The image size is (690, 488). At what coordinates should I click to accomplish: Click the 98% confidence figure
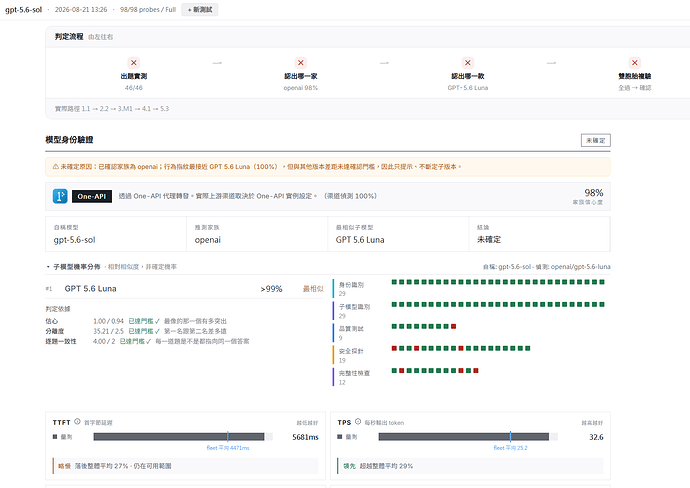(x=594, y=193)
